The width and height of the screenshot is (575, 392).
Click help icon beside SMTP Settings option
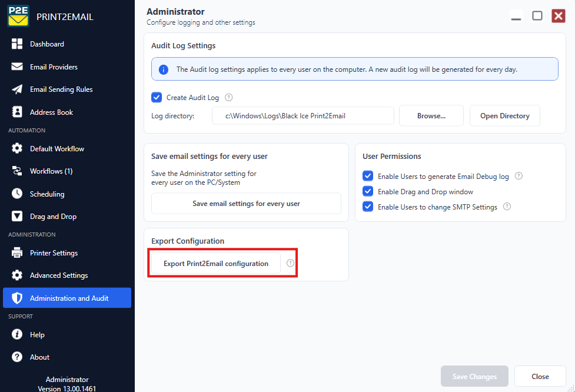tap(507, 207)
